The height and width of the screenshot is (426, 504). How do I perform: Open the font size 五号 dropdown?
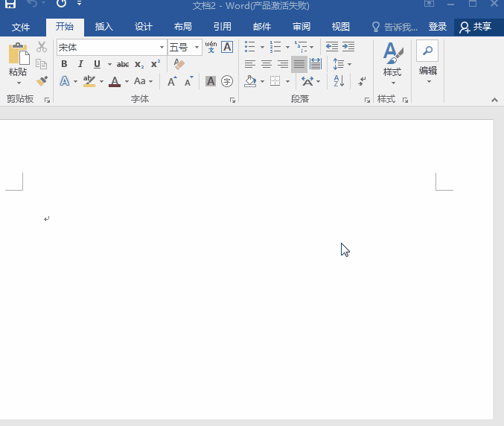[197, 48]
